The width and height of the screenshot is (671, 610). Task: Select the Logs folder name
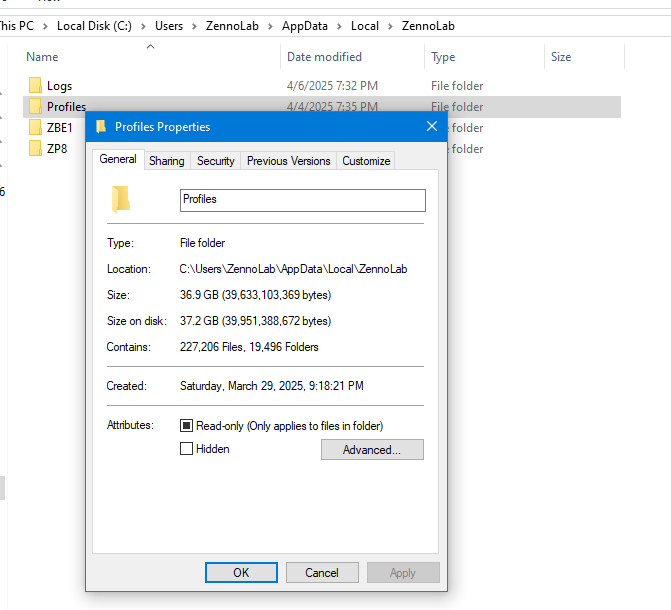click(59, 86)
